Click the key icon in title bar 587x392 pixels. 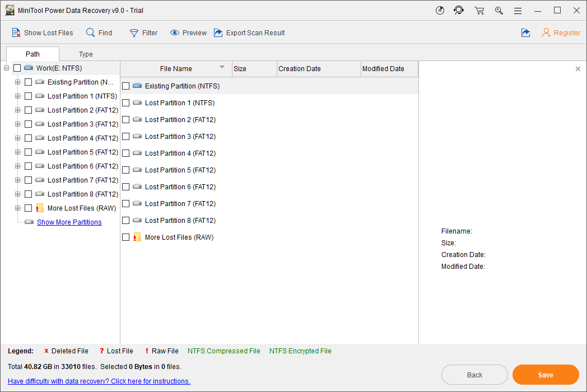[499, 11]
